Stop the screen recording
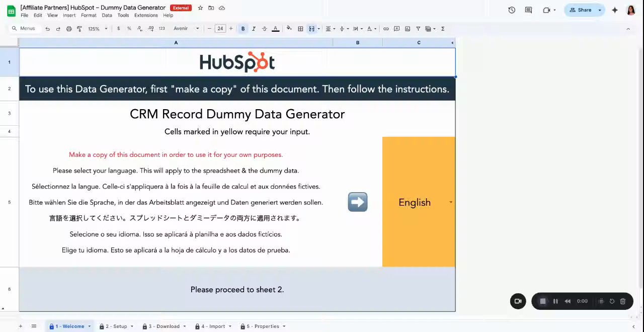The height and width of the screenshot is (332, 644). 543,301
